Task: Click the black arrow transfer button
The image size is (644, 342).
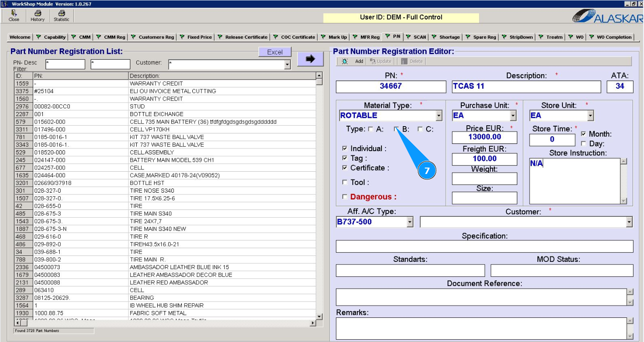Action: (x=310, y=59)
